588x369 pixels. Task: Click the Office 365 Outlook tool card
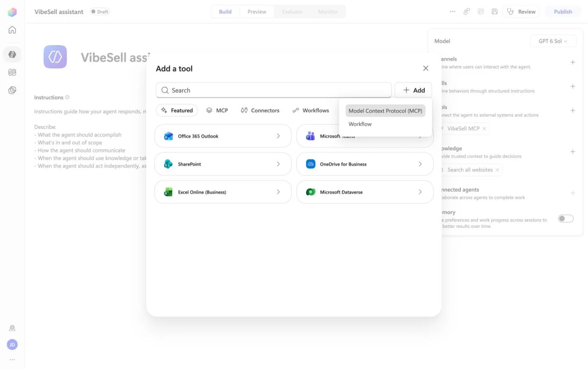(223, 136)
